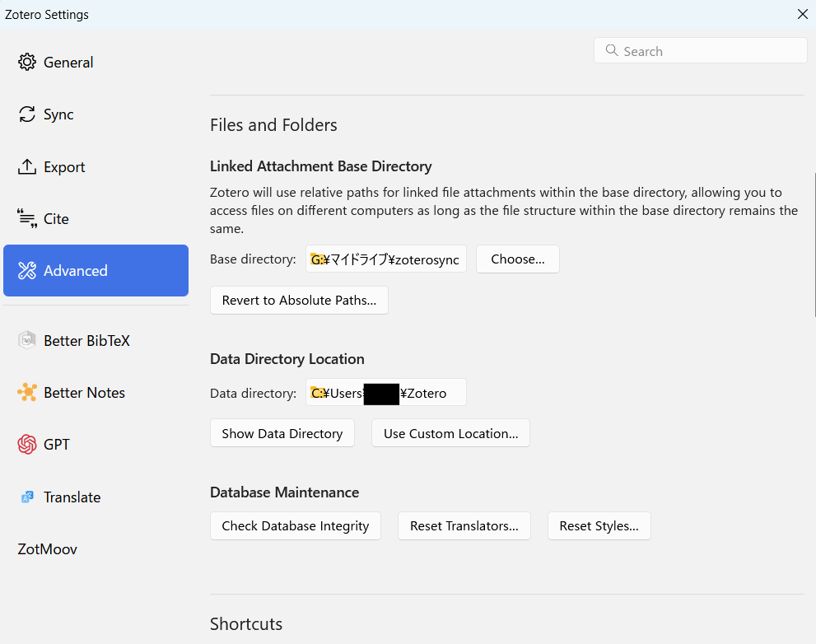Click the Translate plugin icon
This screenshot has height=644, width=816.
(27, 497)
